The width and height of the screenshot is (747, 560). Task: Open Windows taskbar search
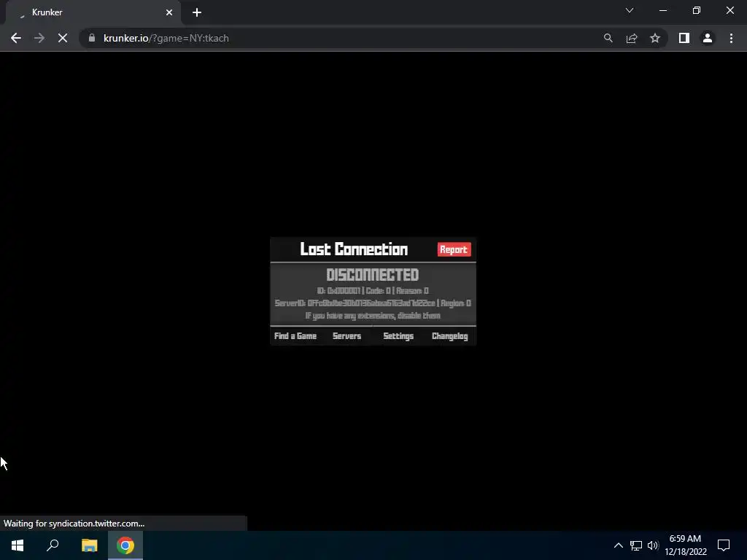click(53, 545)
